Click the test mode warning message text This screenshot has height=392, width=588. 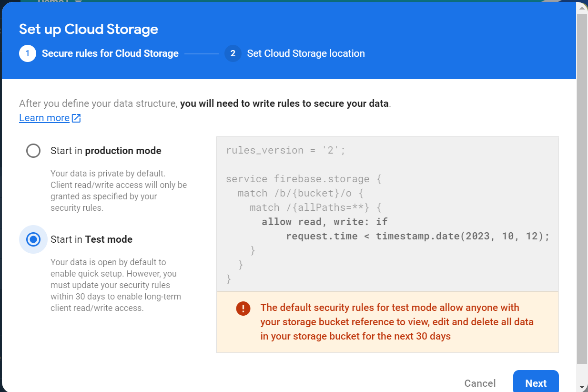[396, 322]
